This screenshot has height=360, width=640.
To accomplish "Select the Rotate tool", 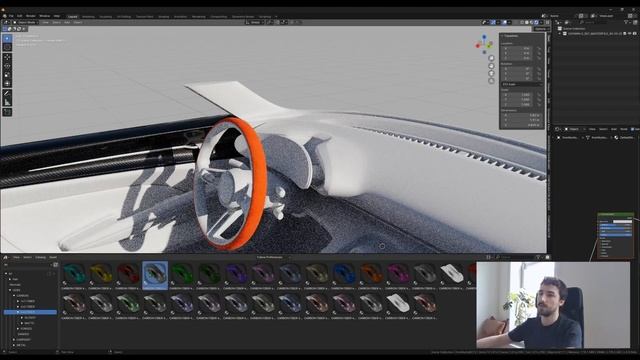I will tap(7, 66).
